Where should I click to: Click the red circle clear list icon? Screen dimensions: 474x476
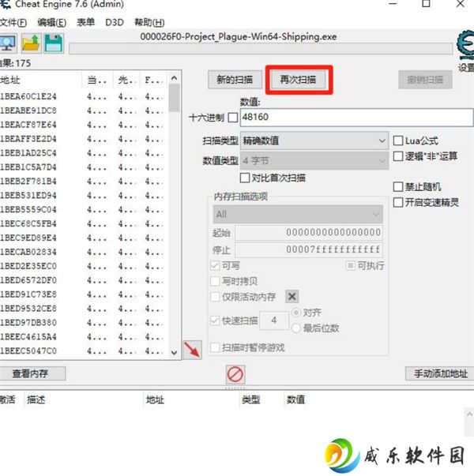[235, 374]
